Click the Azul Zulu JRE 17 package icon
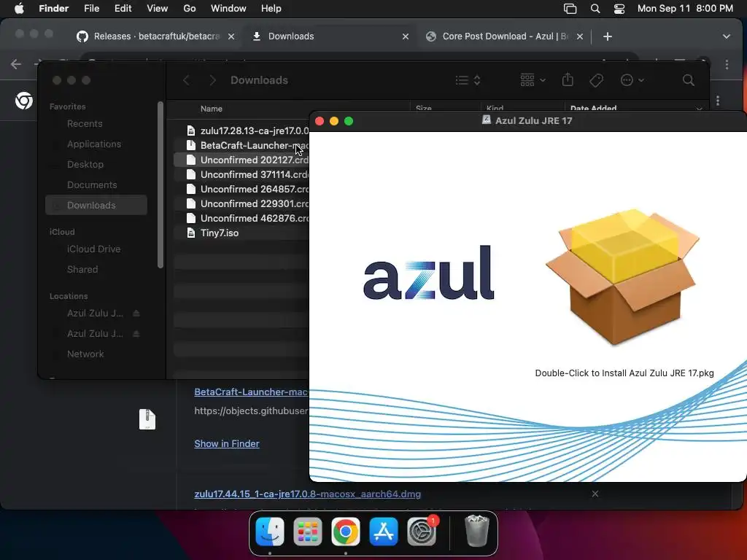The height and width of the screenshot is (560, 747). point(623,277)
